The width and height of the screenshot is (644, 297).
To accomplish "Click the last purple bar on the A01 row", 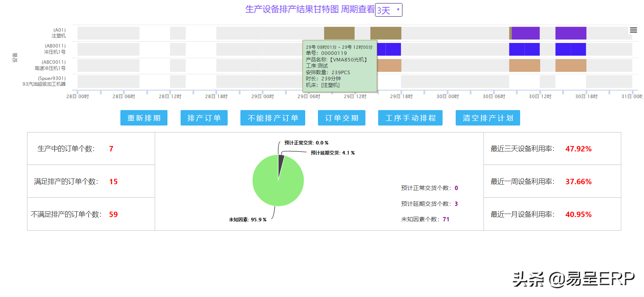I will (x=571, y=33).
